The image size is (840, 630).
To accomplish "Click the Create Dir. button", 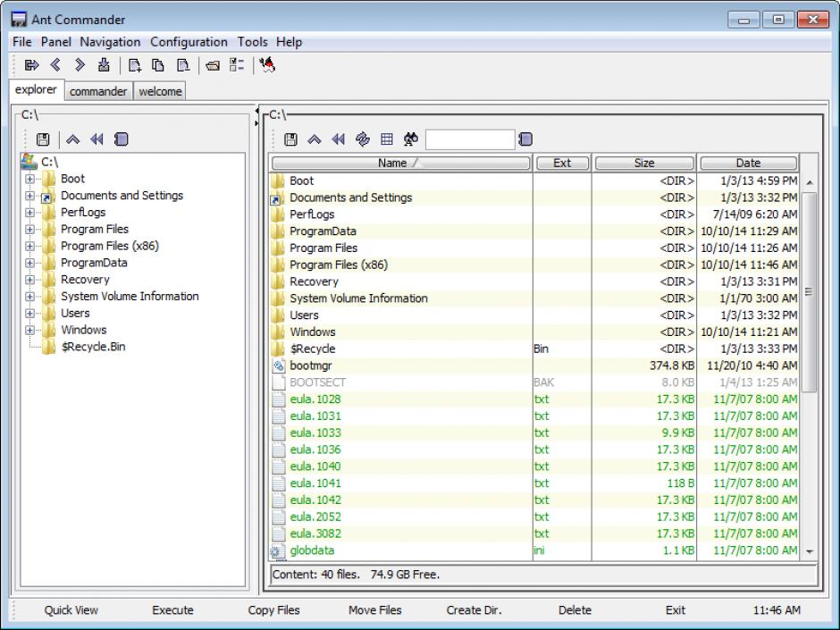I will click(x=475, y=610).
